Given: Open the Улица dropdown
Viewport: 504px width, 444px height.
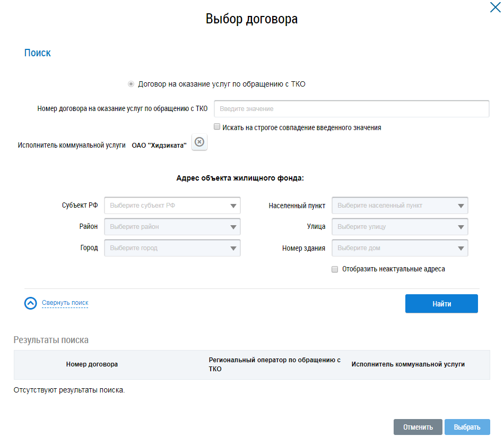Looking at the screenshot, I should (400, 227).
